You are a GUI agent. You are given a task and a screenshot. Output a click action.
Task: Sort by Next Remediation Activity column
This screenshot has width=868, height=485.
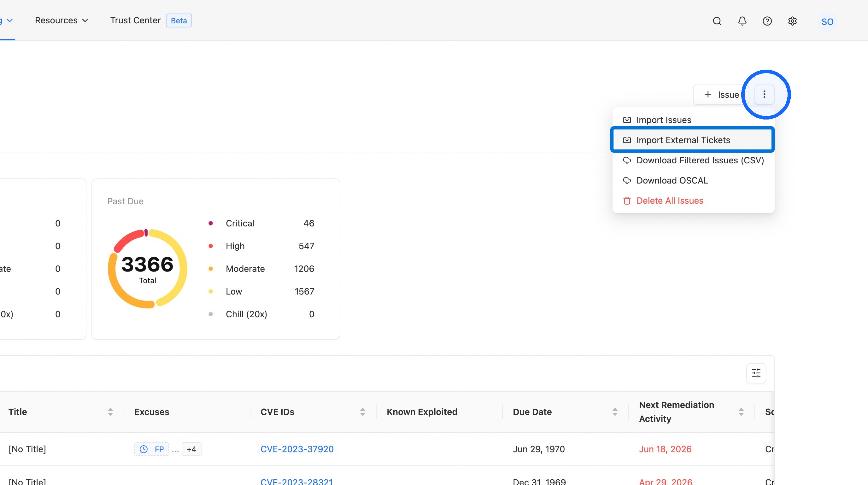(x=741, y=412)
